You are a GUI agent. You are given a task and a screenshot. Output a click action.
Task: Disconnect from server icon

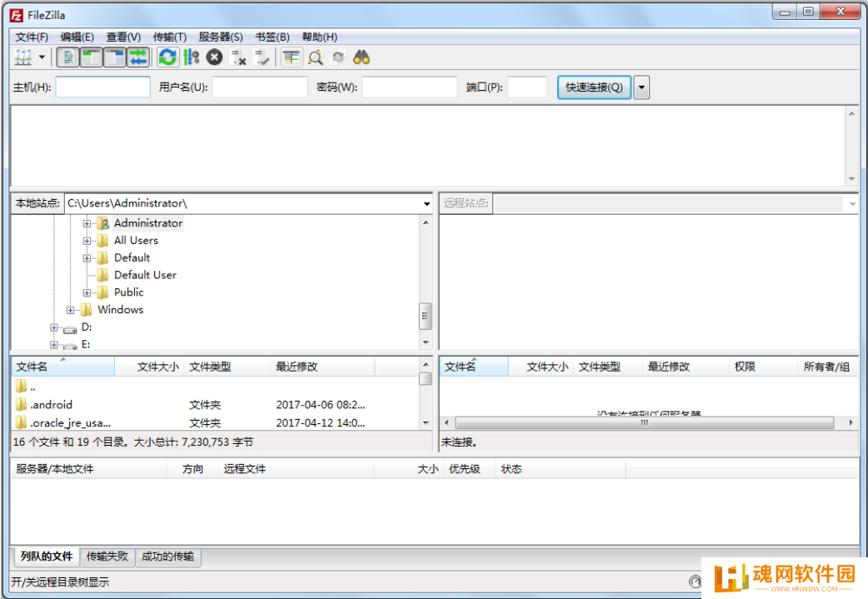[238, 57]
